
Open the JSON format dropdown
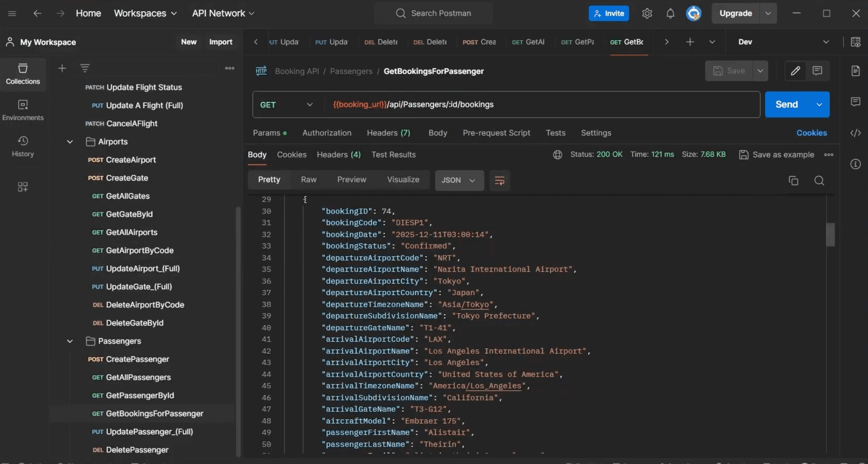pos(459,181)
